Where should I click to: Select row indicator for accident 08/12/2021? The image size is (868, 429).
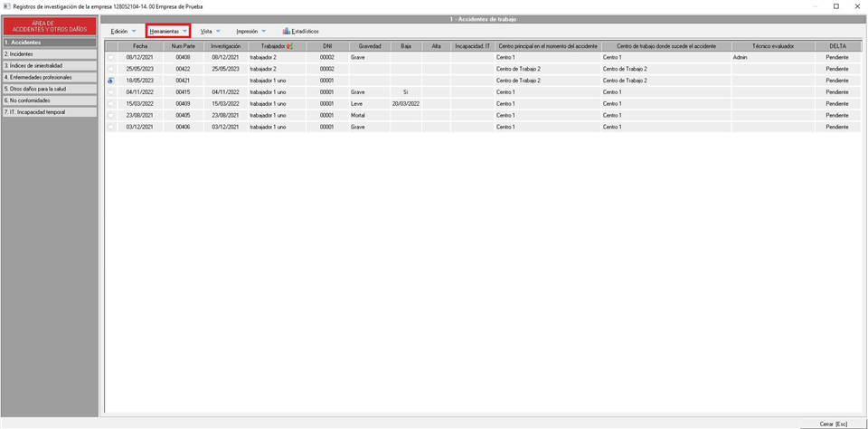click(x=110, y=57)
